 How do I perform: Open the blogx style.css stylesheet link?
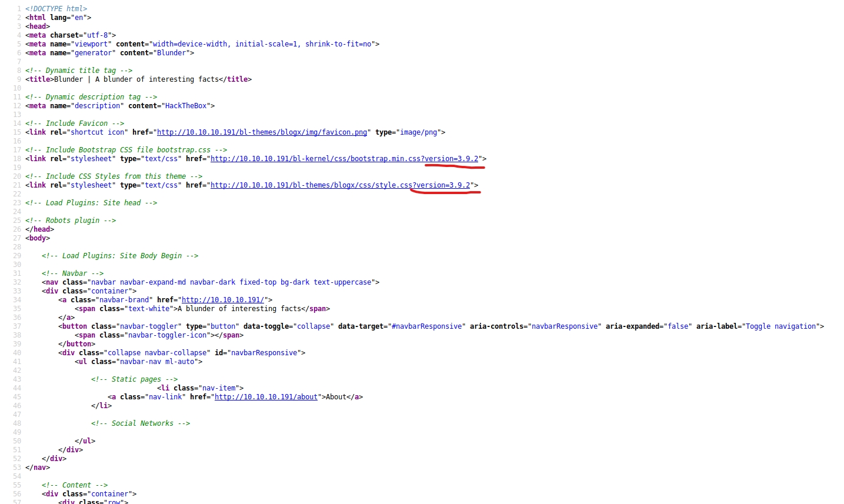tap(340, 185)
